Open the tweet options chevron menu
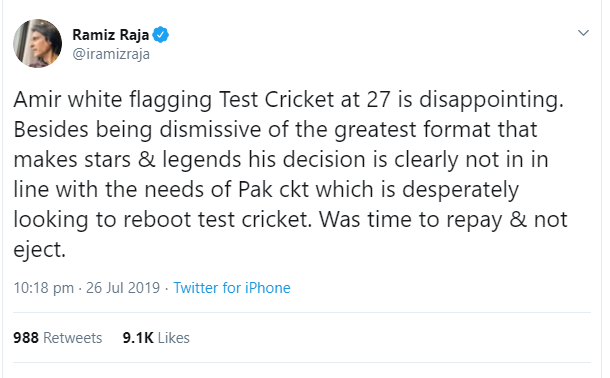This screenshot has height=378, width=610. 583,33
